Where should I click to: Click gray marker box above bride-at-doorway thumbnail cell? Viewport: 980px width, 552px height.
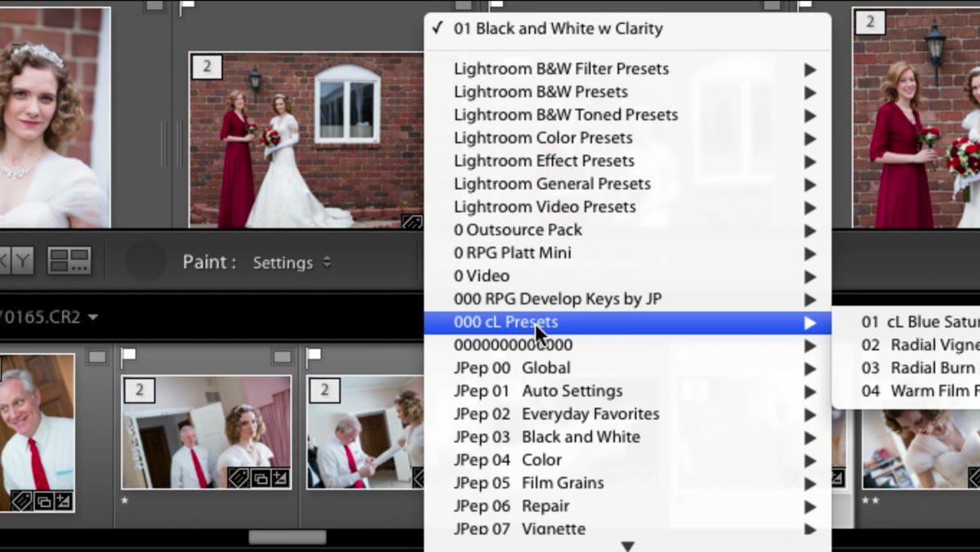[282, 356]
